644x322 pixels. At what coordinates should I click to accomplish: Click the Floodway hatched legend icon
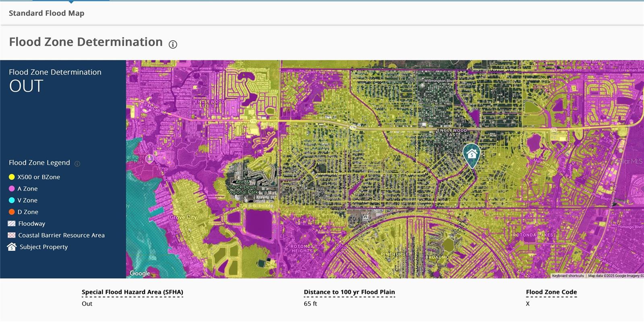pos(12,224)
